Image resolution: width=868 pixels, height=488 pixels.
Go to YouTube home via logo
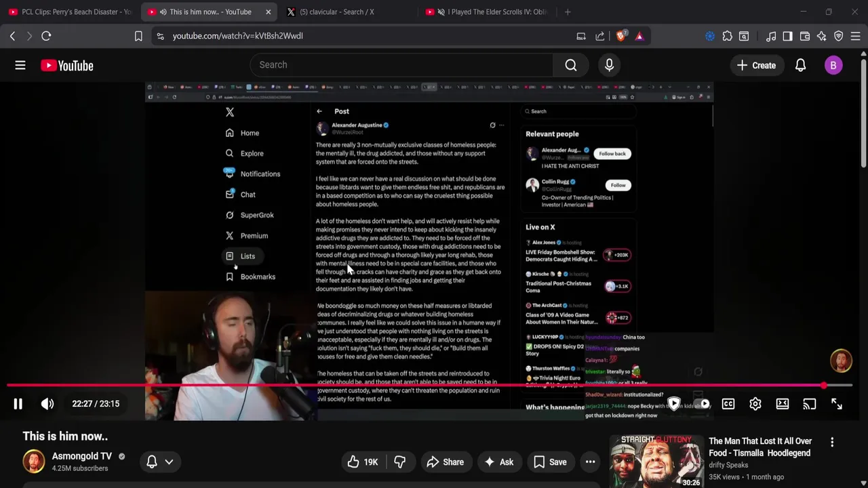66,65
